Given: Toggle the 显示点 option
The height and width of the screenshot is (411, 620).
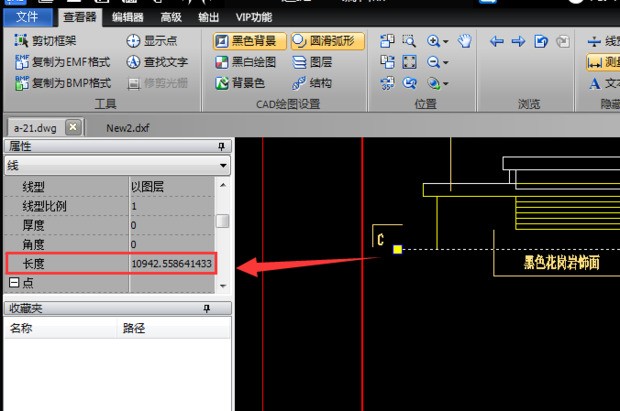Looking at the screenshot, I should point(152,41).
